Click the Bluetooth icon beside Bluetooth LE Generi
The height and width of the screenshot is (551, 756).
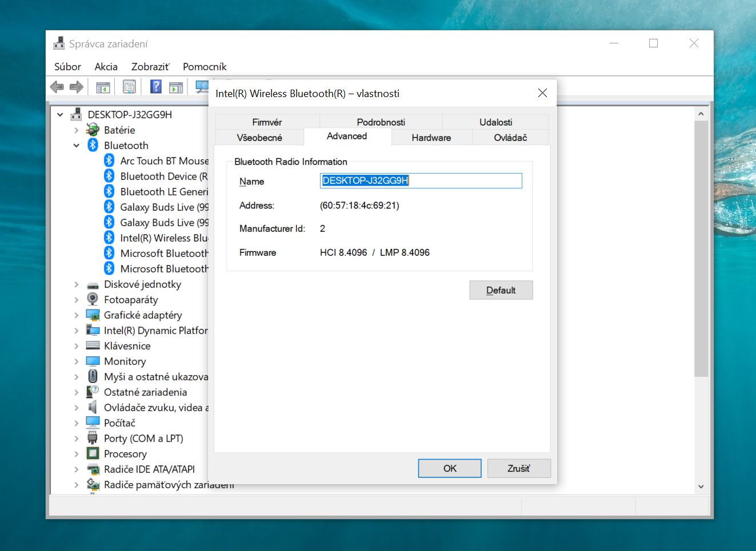(109, 191)
